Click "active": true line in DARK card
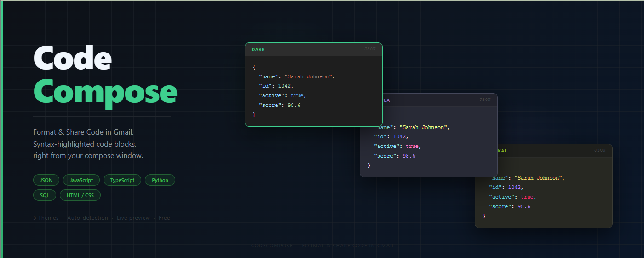The image size is (644, 258). coord(282,95)
